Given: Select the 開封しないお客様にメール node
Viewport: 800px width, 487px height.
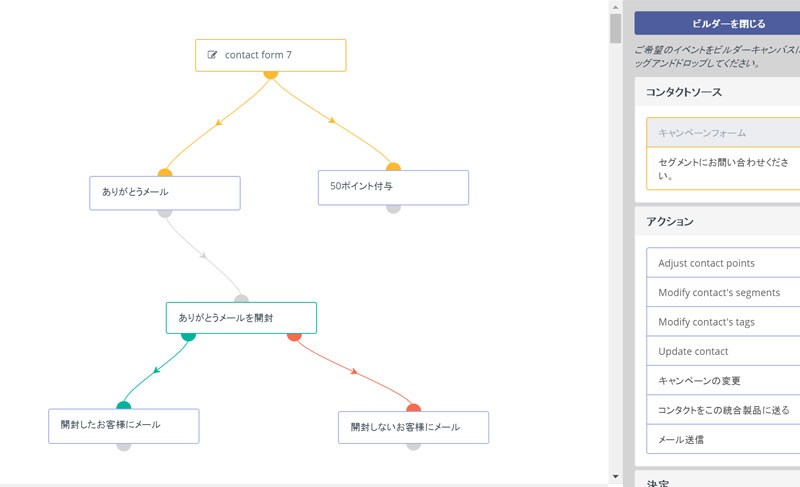Looking at the screenshot, I should tap(413, 427).
